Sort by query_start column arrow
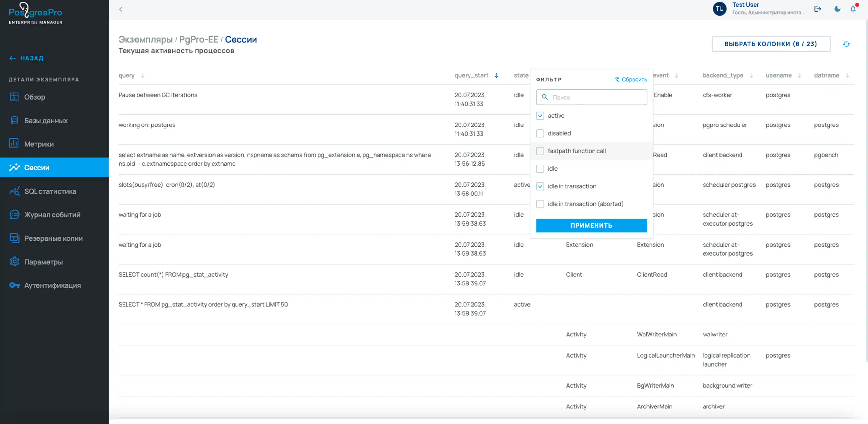The width and height of the screenshot is (868, 424). (x=496, y=75)
